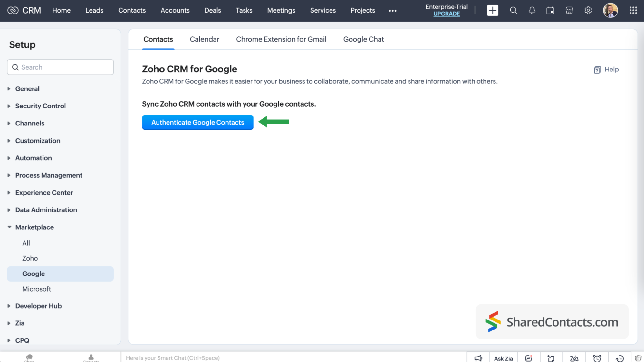Viewport: 644px width, 362px height.
Task: Expand the Automation section
Action: click(x=9, y=158)
